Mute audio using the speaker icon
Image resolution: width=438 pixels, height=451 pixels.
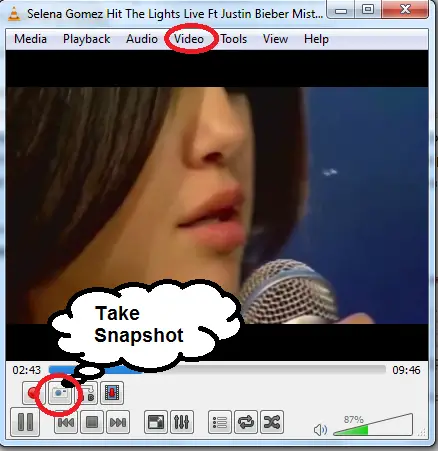pos(320,430)
